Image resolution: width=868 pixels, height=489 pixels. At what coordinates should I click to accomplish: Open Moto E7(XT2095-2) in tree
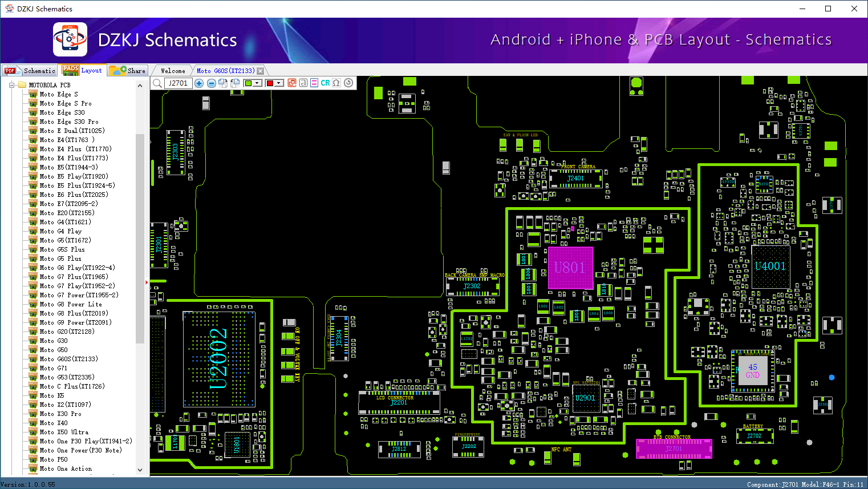(68, 204)
